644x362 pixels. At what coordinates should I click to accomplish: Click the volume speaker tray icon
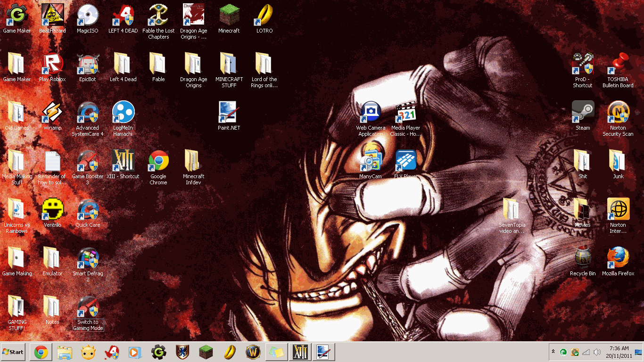597,352
